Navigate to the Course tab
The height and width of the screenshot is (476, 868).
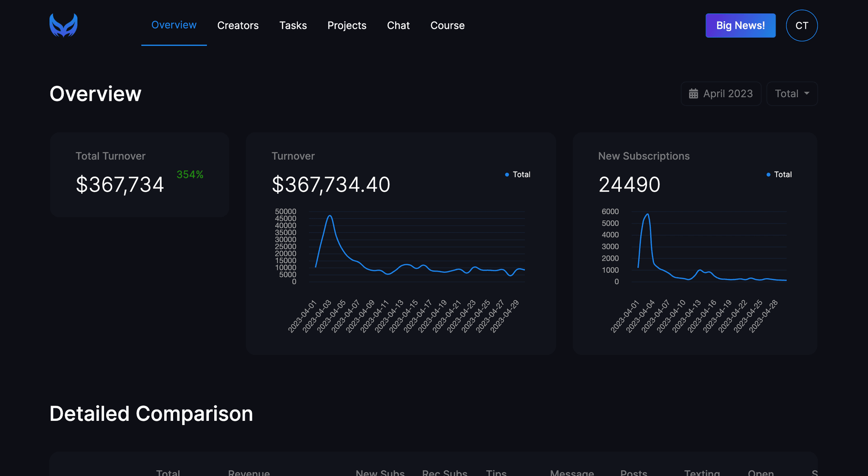pos(447,26)
